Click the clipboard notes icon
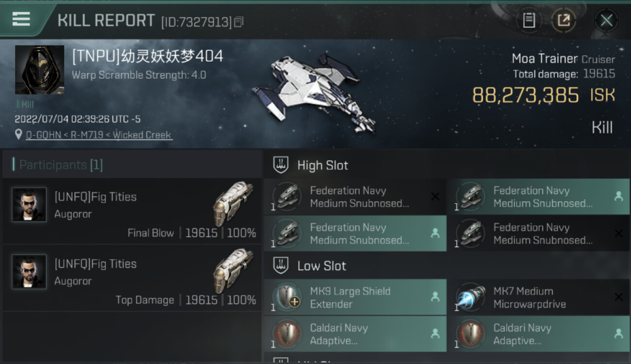631x364 pixels. point(529,20)
